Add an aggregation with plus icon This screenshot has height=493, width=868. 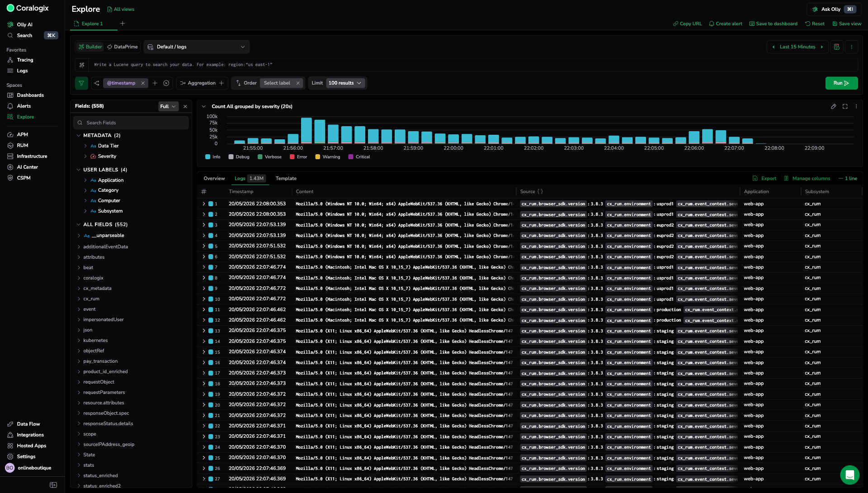click(x=222, y=83)
